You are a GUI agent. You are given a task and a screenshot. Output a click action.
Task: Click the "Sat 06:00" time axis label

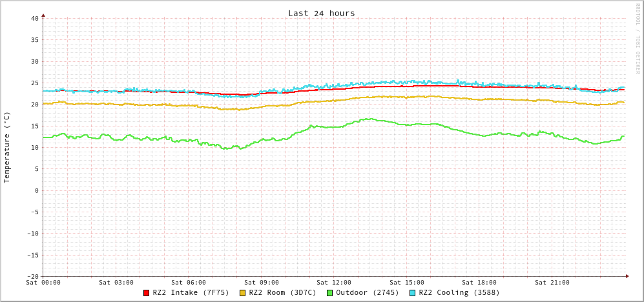(x=189, y=283)
